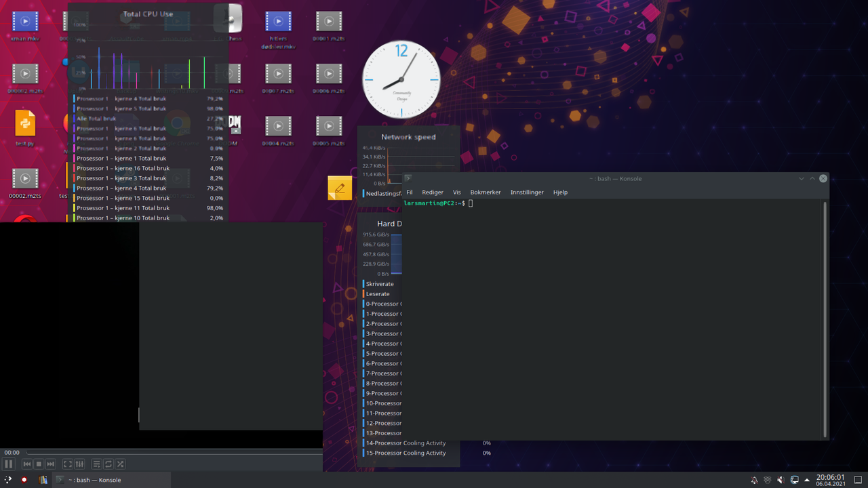Open the test.py script on the desktop
Image resolution: width=868 pixels, height=488 pixels.
24,124
